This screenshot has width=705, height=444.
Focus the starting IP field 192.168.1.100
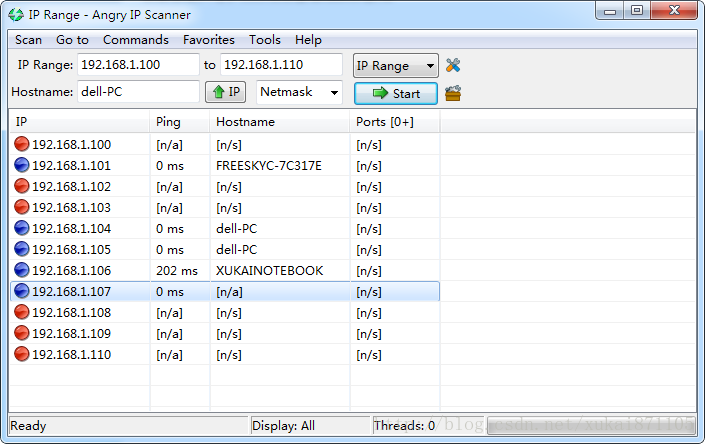[x=138, y=65]
